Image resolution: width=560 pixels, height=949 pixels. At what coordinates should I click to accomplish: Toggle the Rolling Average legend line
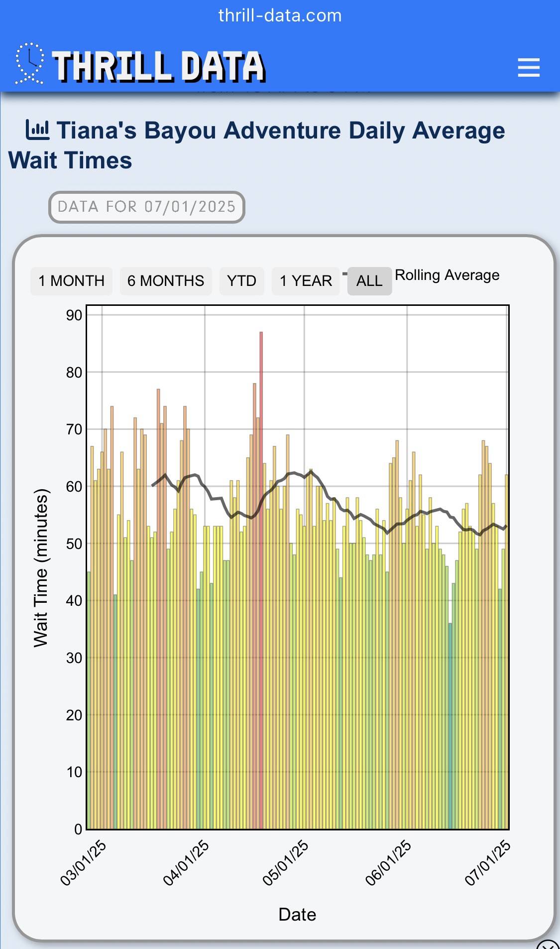447,275
